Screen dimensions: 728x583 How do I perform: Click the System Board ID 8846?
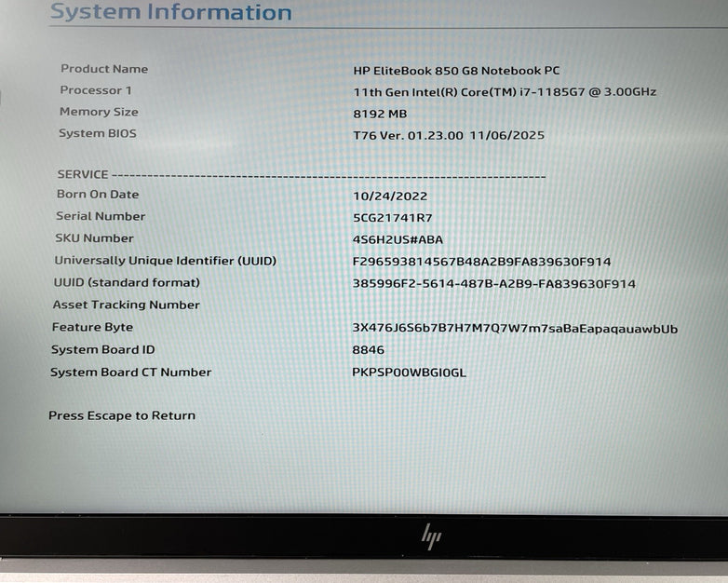368,350
